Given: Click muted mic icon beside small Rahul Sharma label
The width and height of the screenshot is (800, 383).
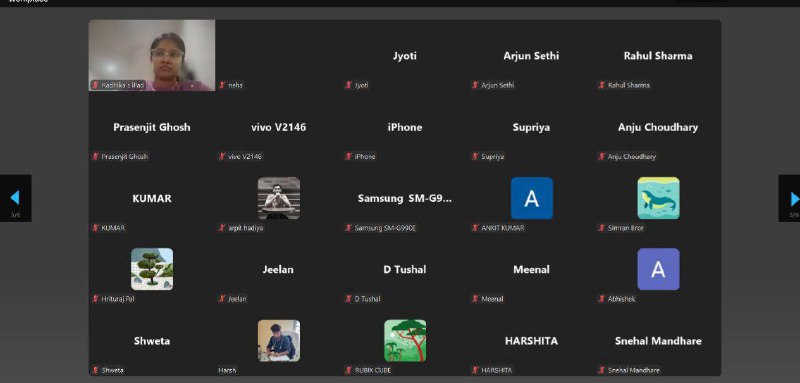Looking at the screenshot, I should (x=602, y=85).
